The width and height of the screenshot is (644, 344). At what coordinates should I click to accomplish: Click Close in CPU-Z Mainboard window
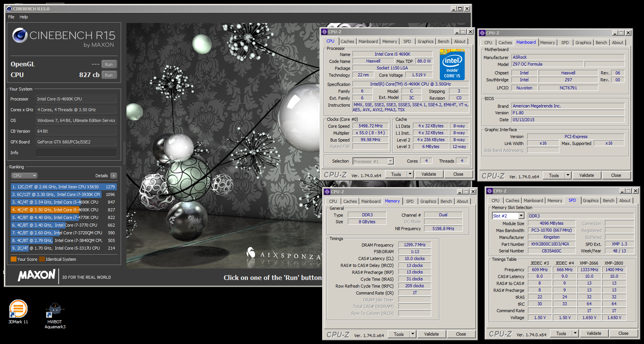616,175
